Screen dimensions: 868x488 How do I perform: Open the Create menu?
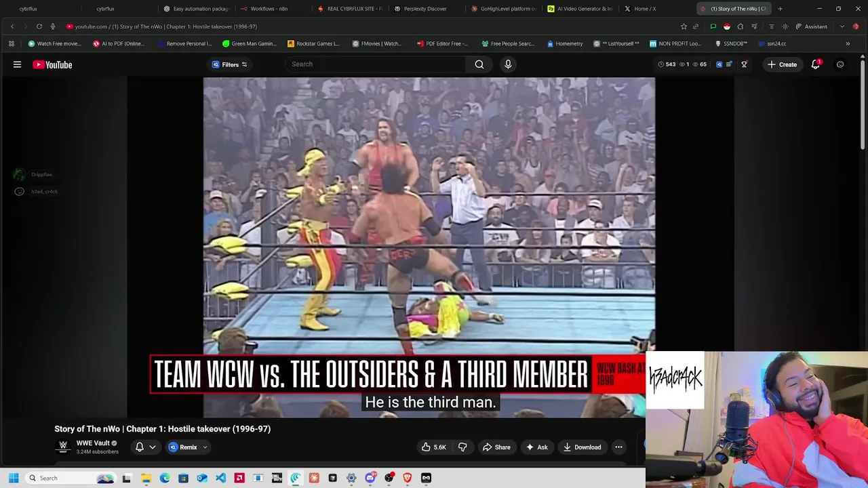(782, 64)
